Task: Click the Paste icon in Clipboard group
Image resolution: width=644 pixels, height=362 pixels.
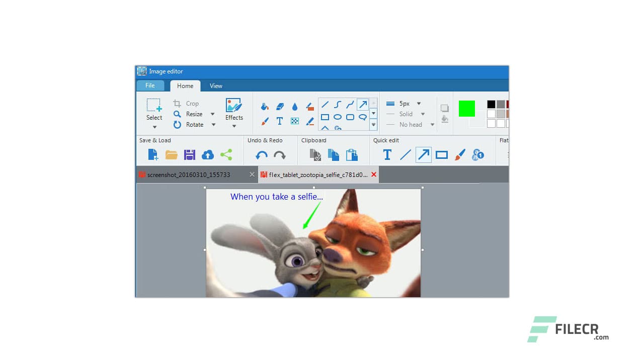Action: pos(352,155)
